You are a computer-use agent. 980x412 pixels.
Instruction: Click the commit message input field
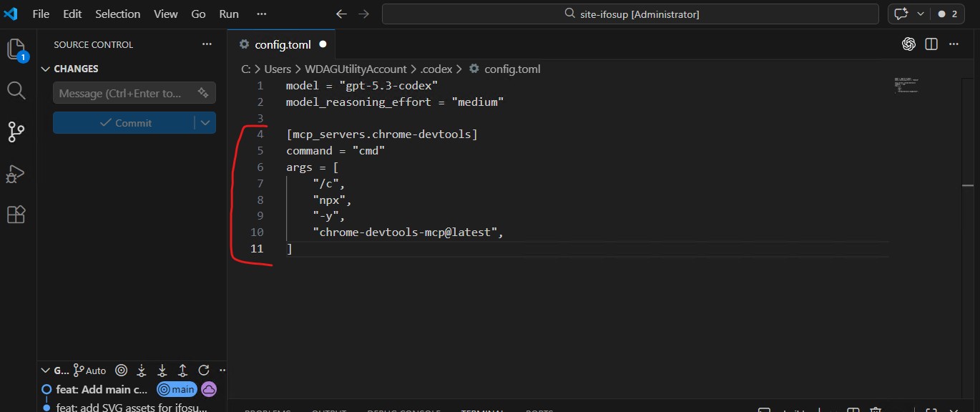click(x=120, y=93)
